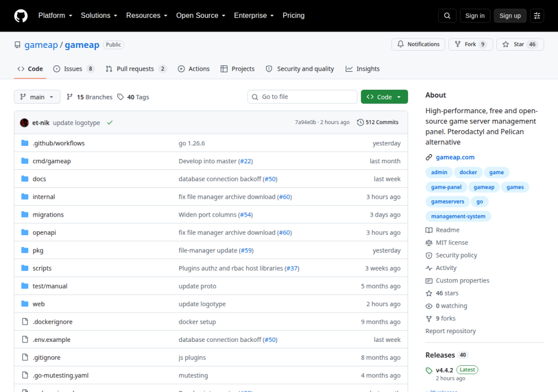Click the pulse icon beside Activity
The height and width of the screenshot is (392, 558).
429,268
